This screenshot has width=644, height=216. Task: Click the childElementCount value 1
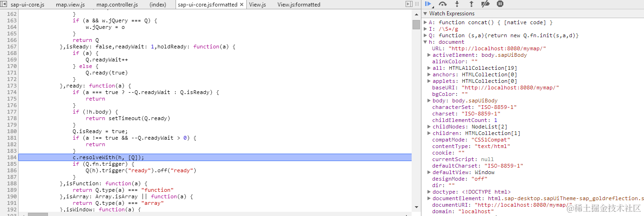click(495, 120)
